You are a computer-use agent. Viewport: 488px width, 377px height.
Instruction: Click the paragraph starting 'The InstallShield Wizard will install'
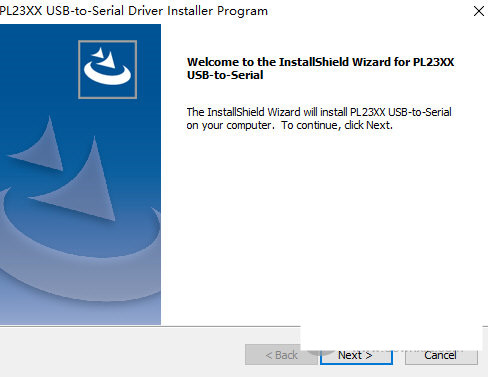tap(319, 119)
